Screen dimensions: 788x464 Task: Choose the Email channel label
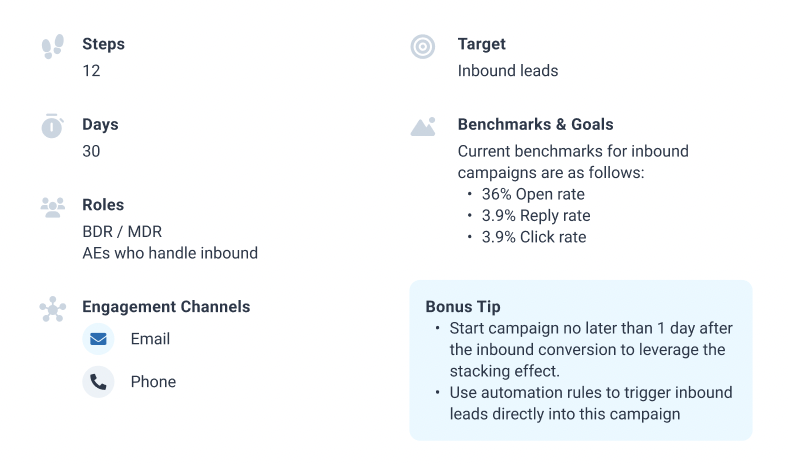tap(150, 339)
